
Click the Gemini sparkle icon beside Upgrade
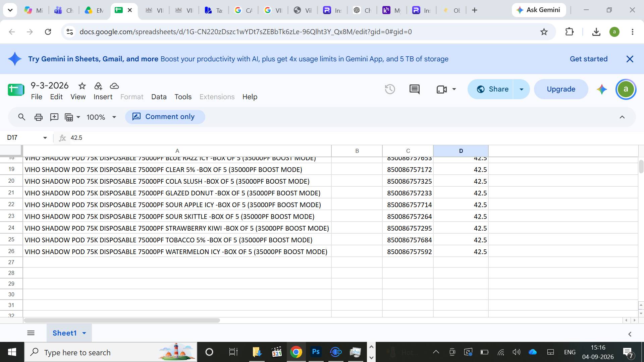pos(602,89)
